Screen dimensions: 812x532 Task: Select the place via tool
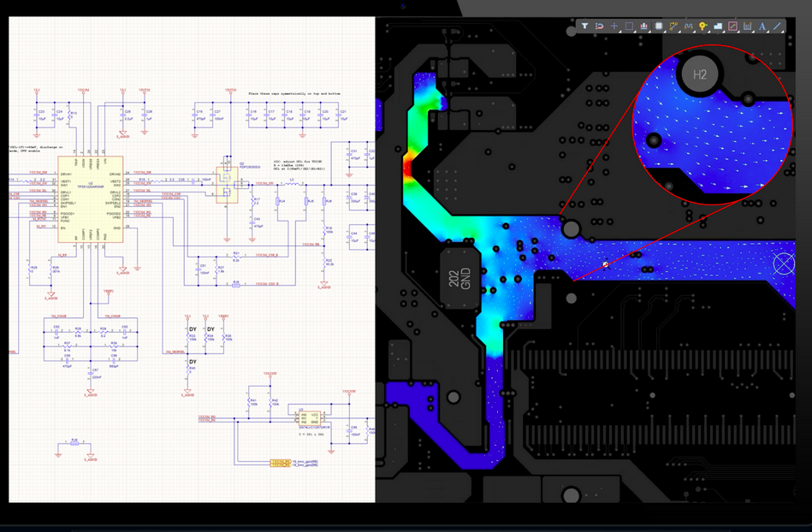[703, 27]
